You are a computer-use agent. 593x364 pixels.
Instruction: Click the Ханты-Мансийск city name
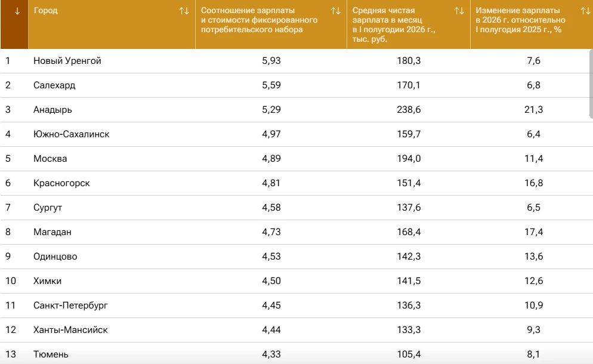(x=70, y=330)
